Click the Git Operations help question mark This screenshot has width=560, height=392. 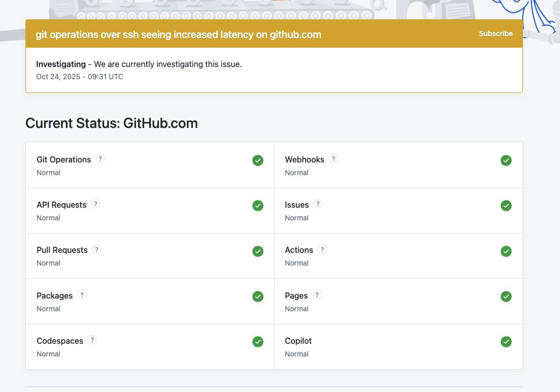coord(101,158)
